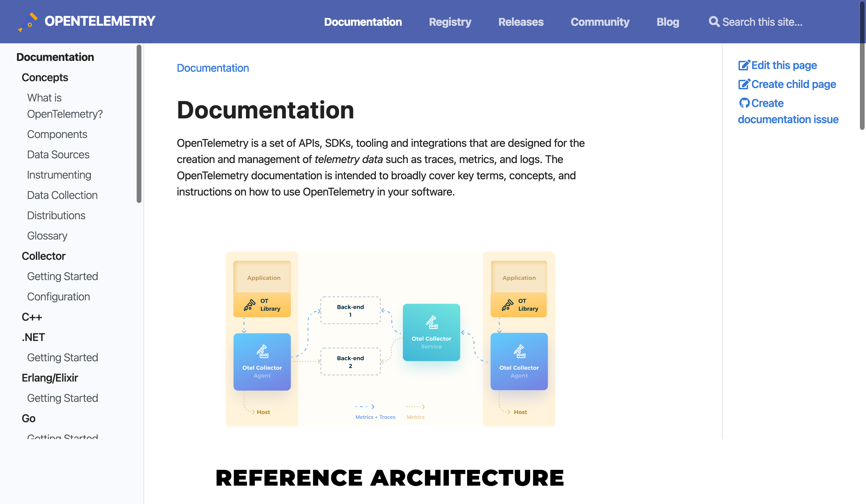Open the Documentation tab in the navbar
This screenshot has height=504, width=866.
[x=363, y=22]
